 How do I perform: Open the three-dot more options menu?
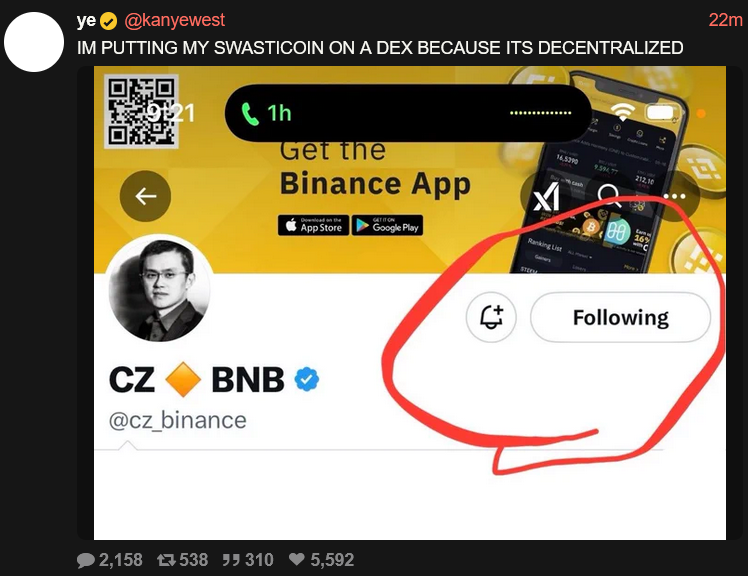click(x=674, y=196)
